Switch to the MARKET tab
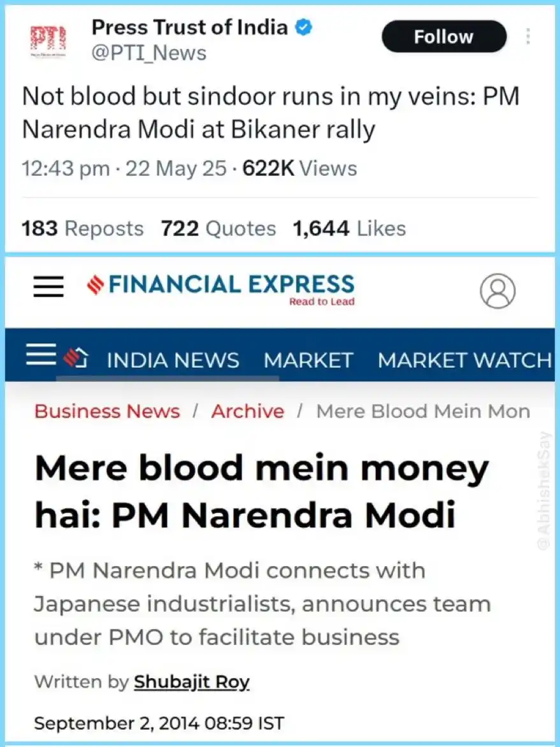 308,360
